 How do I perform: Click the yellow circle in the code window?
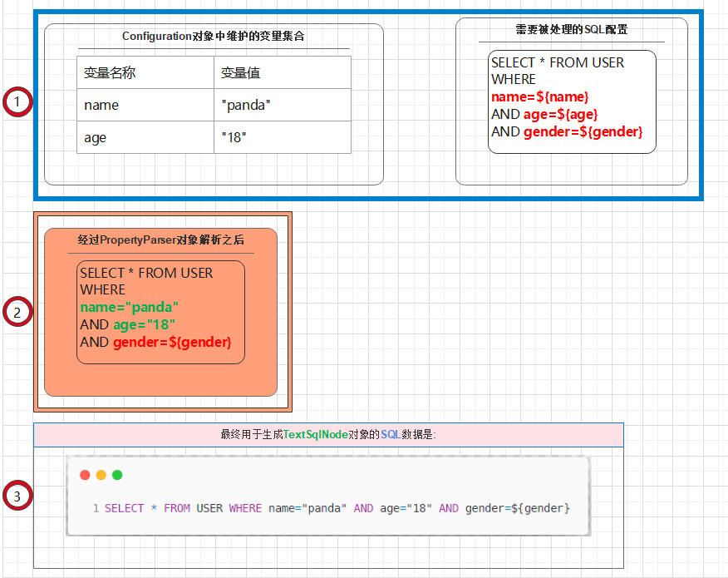(100, 475)
